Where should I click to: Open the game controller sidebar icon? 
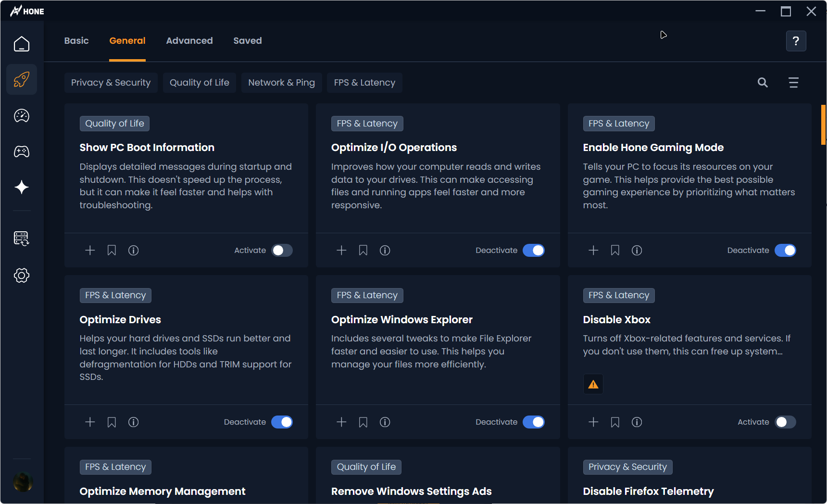[22, 152]
